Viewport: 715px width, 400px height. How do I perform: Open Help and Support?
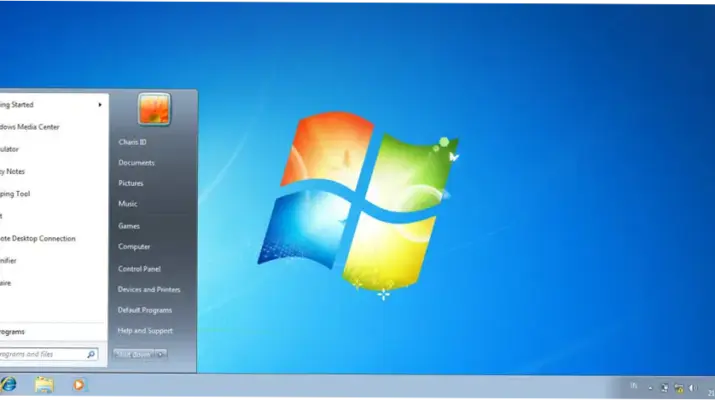pos(145,331)
